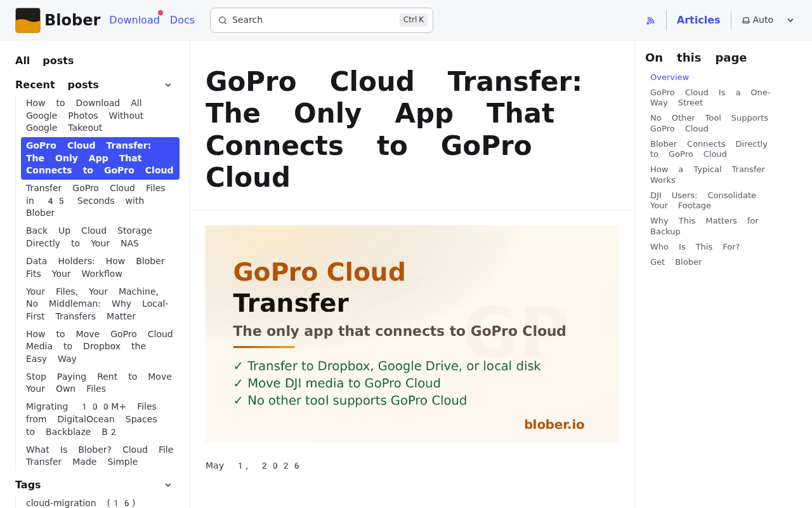Image resolution: width=812 pixels, height=508 pixels.
Task: Click the Blober site title
Action: 72,20
